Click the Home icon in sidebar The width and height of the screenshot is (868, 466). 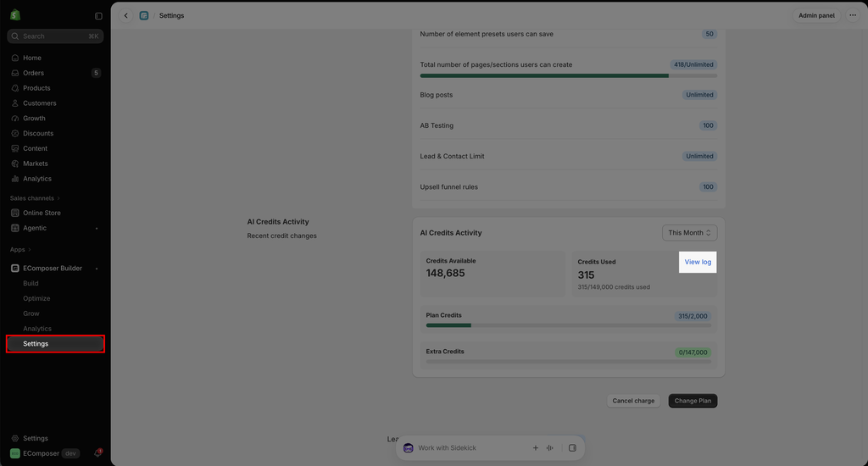coord(15,58)
